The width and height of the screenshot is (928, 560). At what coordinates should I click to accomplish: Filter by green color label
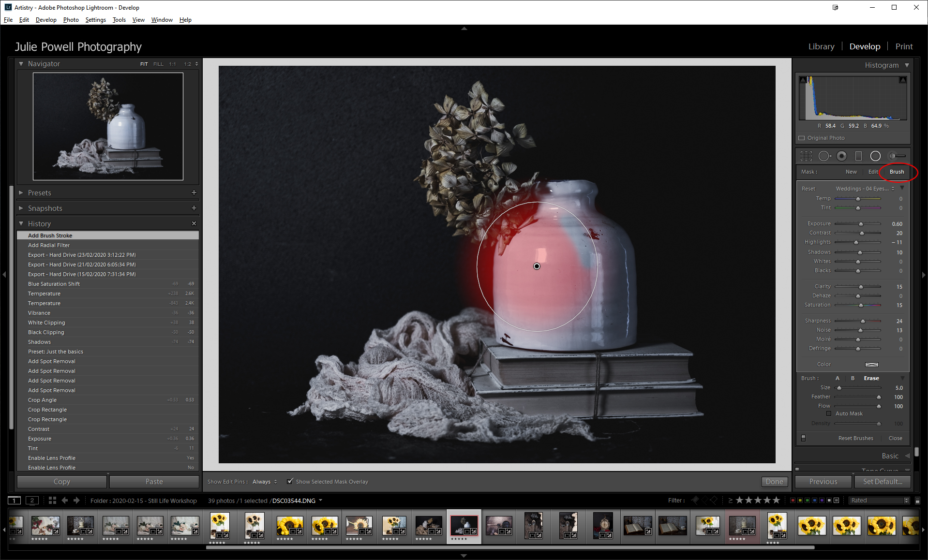point(807,501)
